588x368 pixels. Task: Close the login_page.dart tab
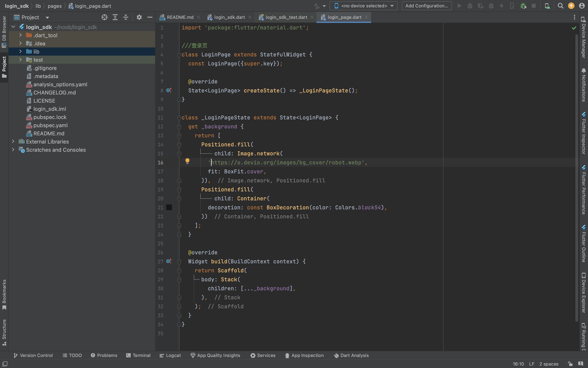(366, 17)
